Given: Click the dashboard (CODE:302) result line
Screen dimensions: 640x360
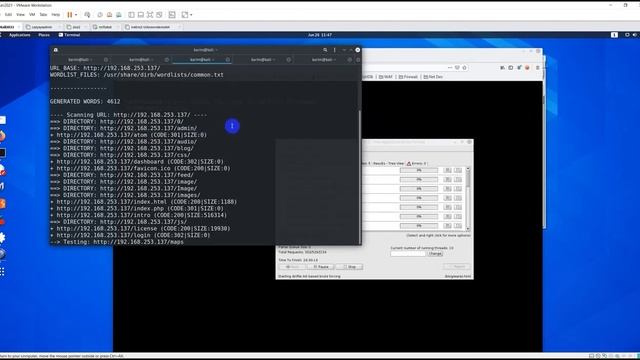Looking at the screenshot, I should click(x=137, y=162).
